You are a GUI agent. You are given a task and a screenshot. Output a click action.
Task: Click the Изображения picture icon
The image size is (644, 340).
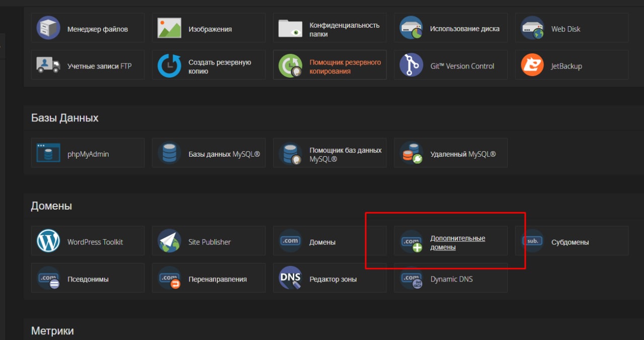pyautogui.click(x=170, y=28)
